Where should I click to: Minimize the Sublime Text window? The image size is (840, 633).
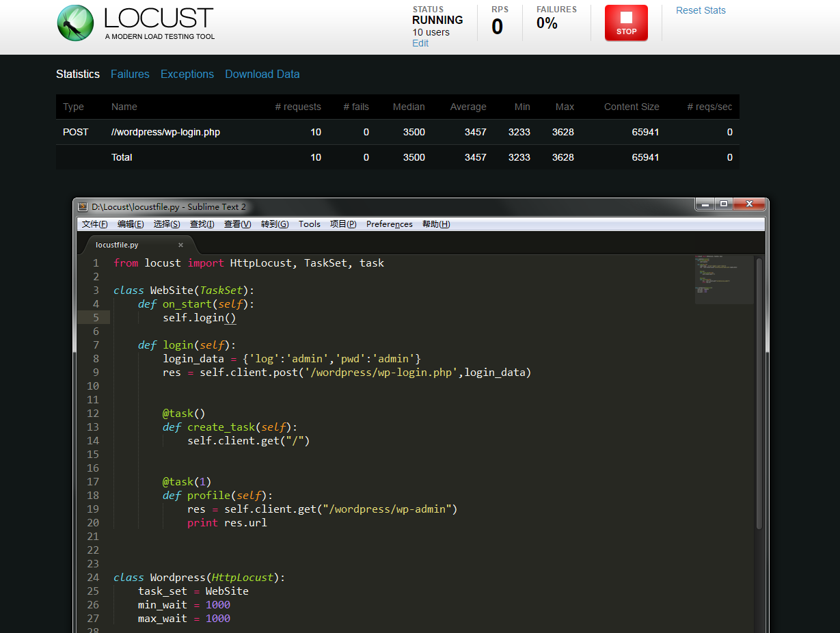click(705, 204)
